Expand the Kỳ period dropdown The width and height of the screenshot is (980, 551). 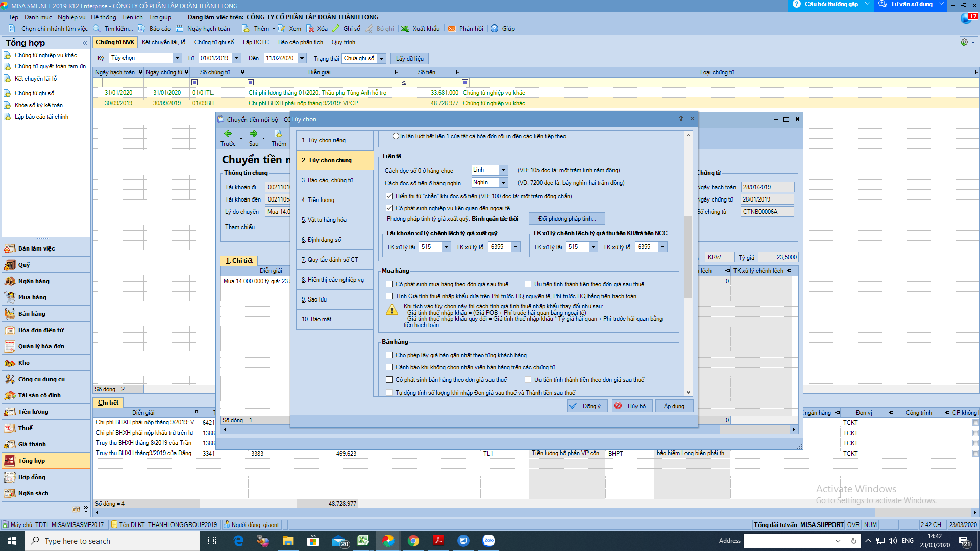click(177, 58)
